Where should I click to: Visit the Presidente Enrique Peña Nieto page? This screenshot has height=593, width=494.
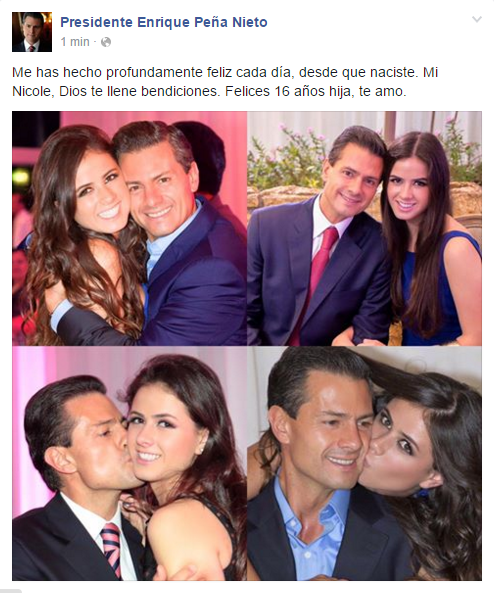pos(164,22)
